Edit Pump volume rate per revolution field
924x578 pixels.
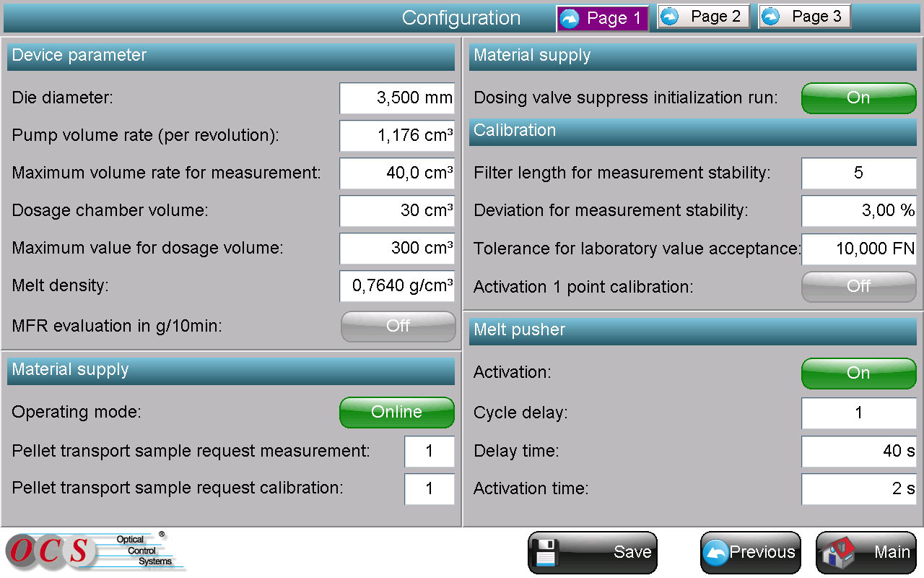click(x=397, y=136)
